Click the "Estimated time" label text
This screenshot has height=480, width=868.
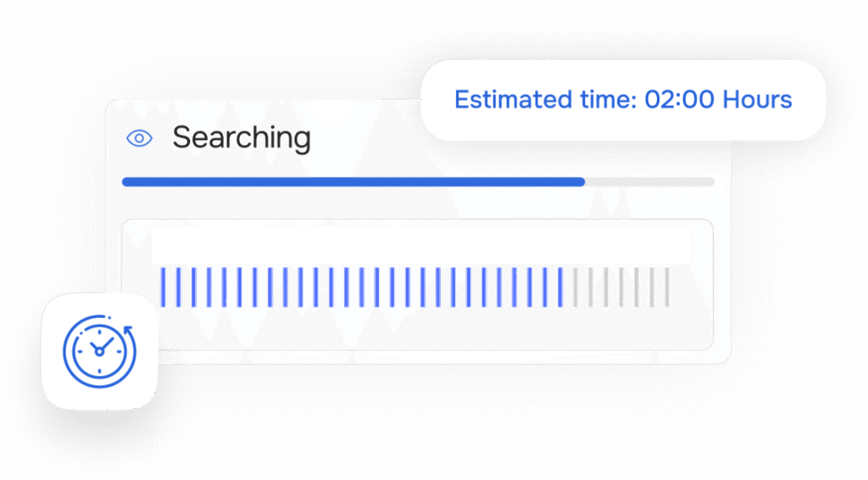pos(544,100)
